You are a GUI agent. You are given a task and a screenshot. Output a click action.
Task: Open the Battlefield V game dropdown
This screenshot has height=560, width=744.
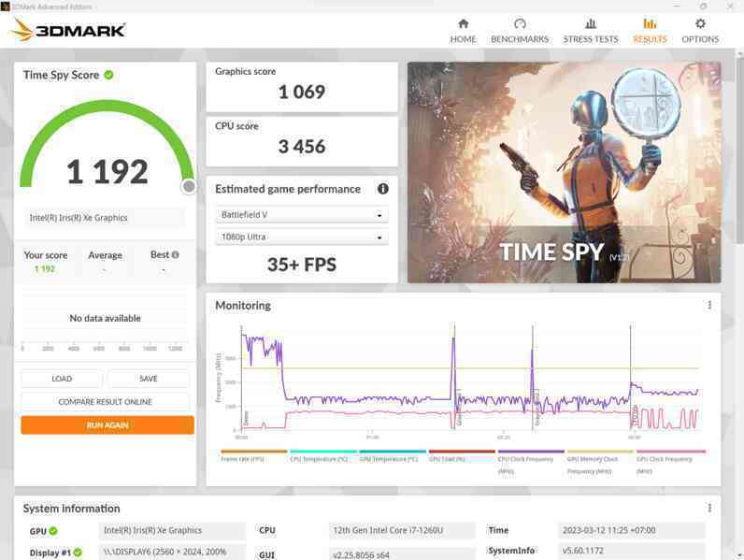tap(302, 214)
